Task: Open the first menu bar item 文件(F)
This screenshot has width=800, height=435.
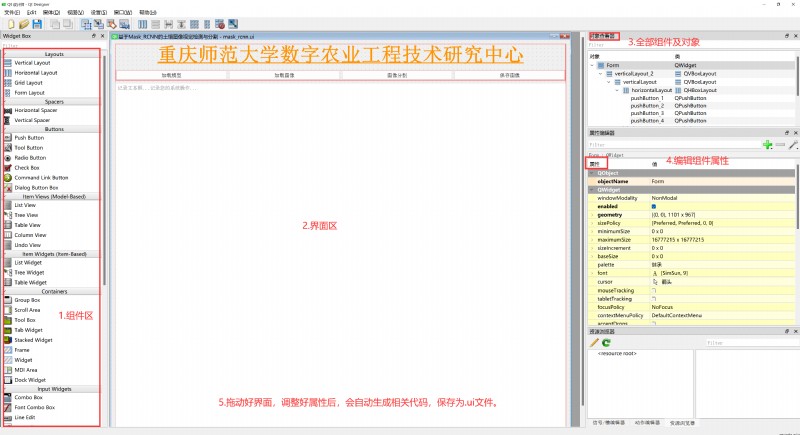Action: (12, 12)
